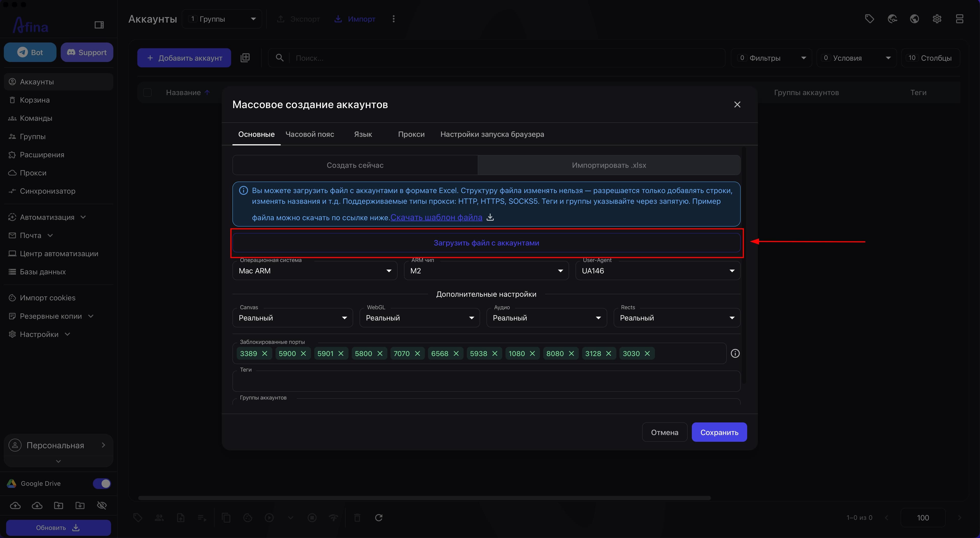Open the Группы dropdown in header
Image resolution: width=980 pixels, height=538 pixels.
tap(222, 19)
